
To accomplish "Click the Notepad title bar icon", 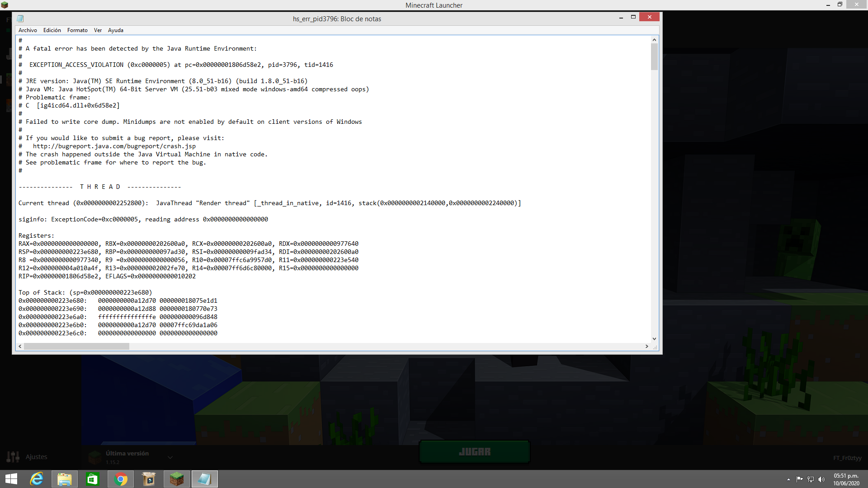I will (20, 19).
